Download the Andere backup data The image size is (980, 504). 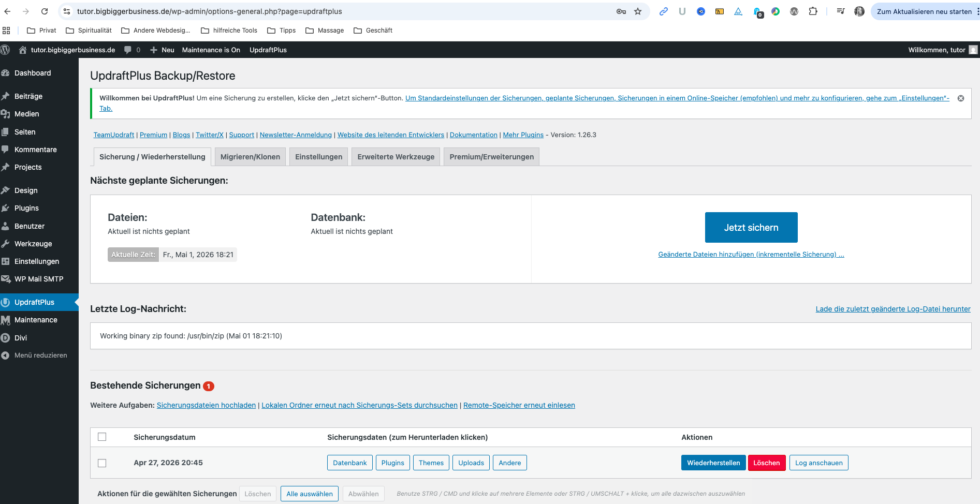pos(510,463)
